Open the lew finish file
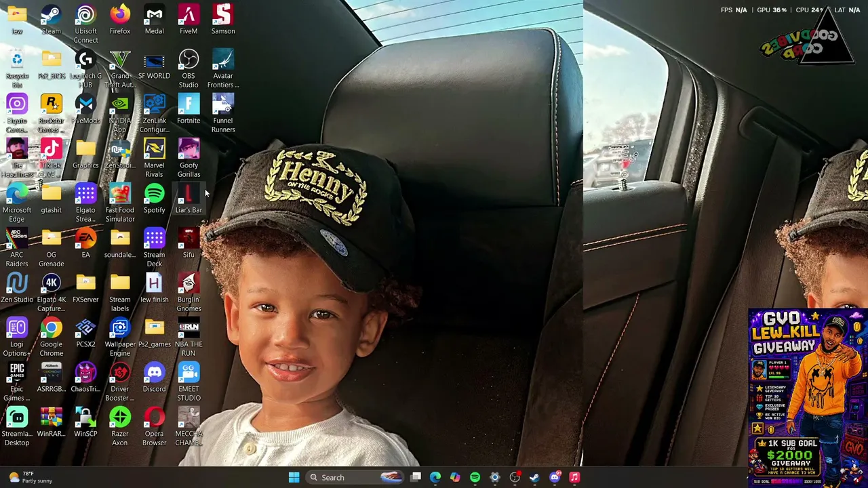 (x=154, y=288)
